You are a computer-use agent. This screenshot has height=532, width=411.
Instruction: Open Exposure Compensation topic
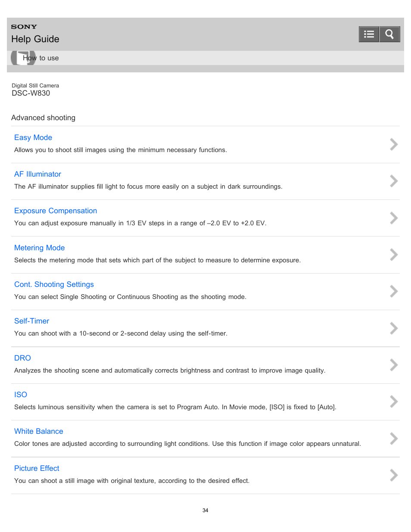pos(56,211)
